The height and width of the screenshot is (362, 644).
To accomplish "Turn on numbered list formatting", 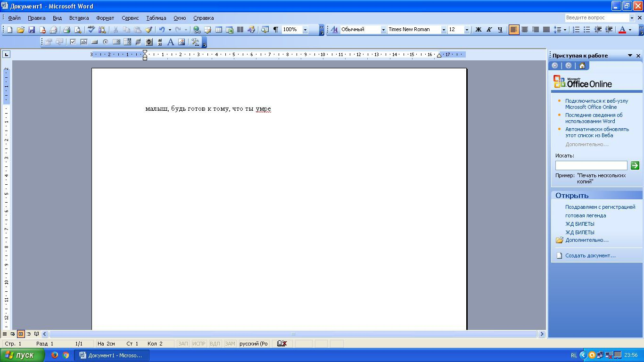I will click(x=576, y=30).
